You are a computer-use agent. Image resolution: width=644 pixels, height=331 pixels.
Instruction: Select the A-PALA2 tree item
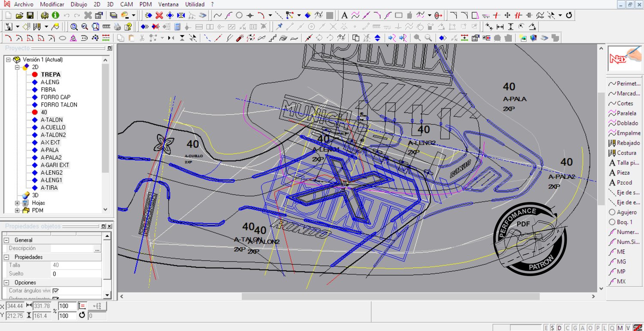tap(51, 158)
